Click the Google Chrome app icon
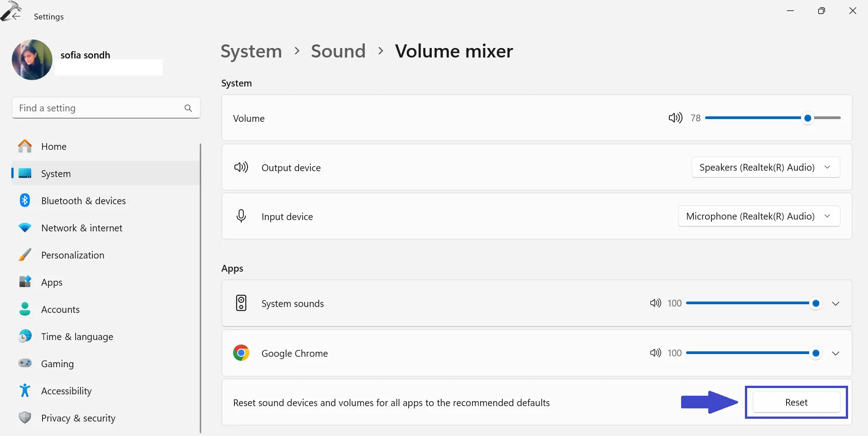Screen dimensions: 868x436 (241, 353)
